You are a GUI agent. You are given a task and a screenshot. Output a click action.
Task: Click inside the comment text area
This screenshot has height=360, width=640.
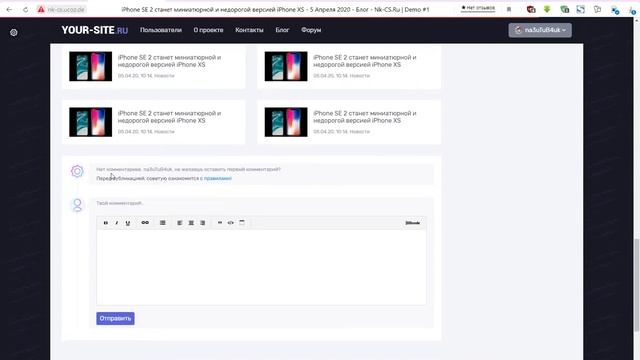(261, 267)
